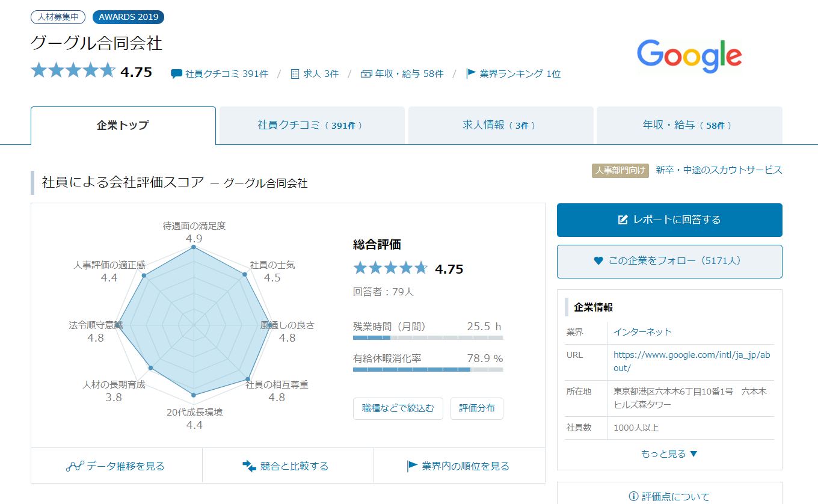Open the 求人情報 (3件) tab
This screenshot has height=504, width=818.
pyautogui.click(x=500, y=125)
